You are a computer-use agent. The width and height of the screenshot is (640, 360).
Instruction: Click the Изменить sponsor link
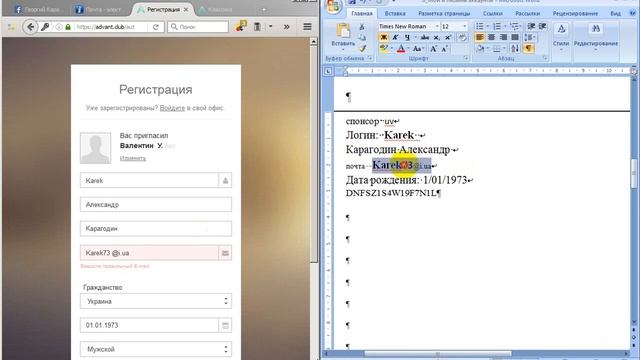(133, 158)
